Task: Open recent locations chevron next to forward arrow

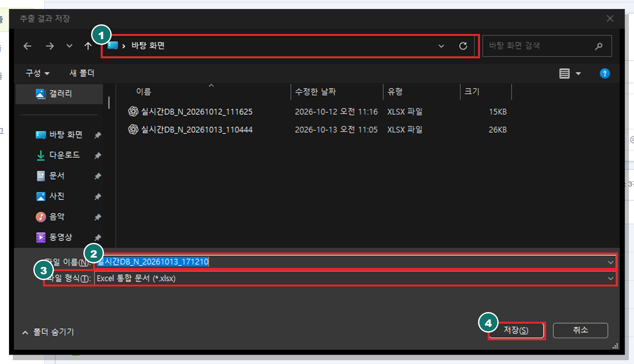Action: (x=69, y=46)
